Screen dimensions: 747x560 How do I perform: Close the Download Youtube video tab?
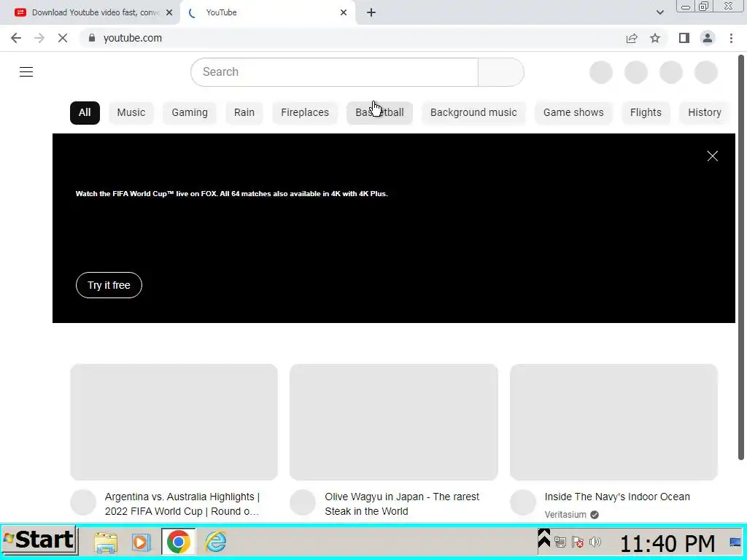(x=169, y=12)
